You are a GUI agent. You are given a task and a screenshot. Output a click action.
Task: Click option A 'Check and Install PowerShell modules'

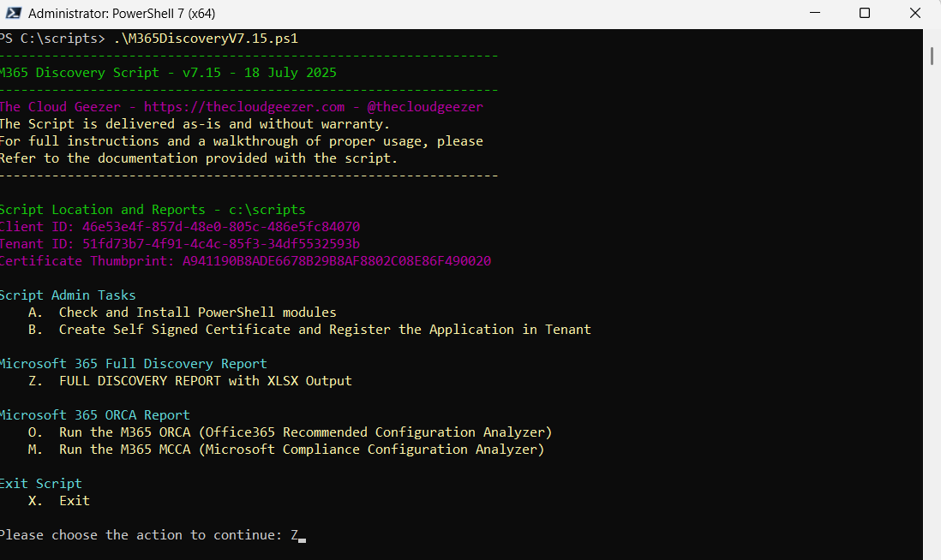click(x=183, y=313)
